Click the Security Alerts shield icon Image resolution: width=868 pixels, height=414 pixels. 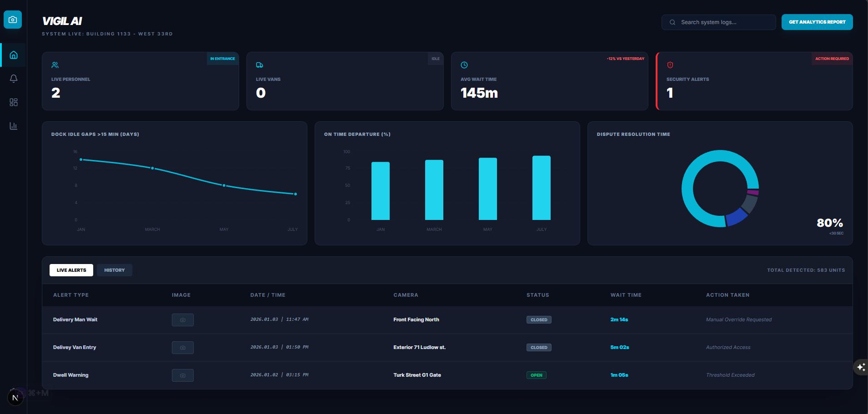coord(670,65)
